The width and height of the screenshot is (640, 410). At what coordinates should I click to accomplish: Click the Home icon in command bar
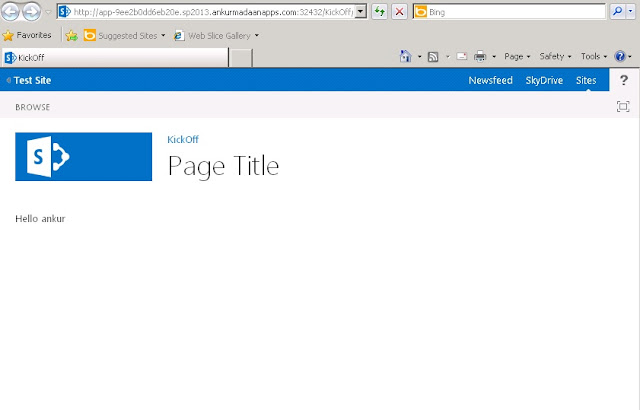pyautogui.click(x=405, y=56)
